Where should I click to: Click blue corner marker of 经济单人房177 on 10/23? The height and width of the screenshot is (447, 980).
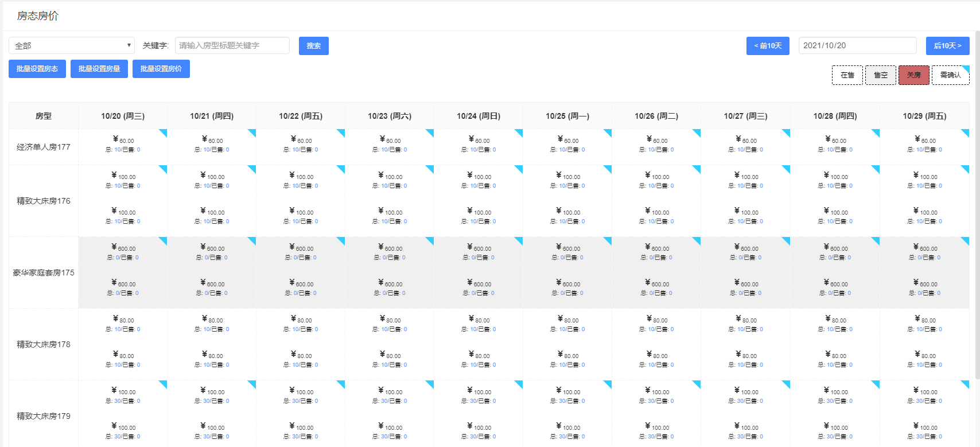pos(431,132)
